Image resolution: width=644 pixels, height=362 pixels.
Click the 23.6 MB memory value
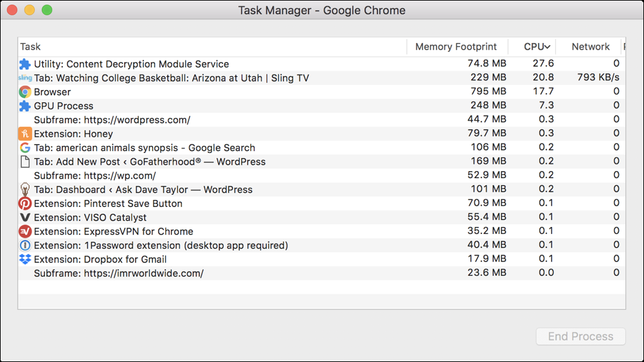[487, 273]
